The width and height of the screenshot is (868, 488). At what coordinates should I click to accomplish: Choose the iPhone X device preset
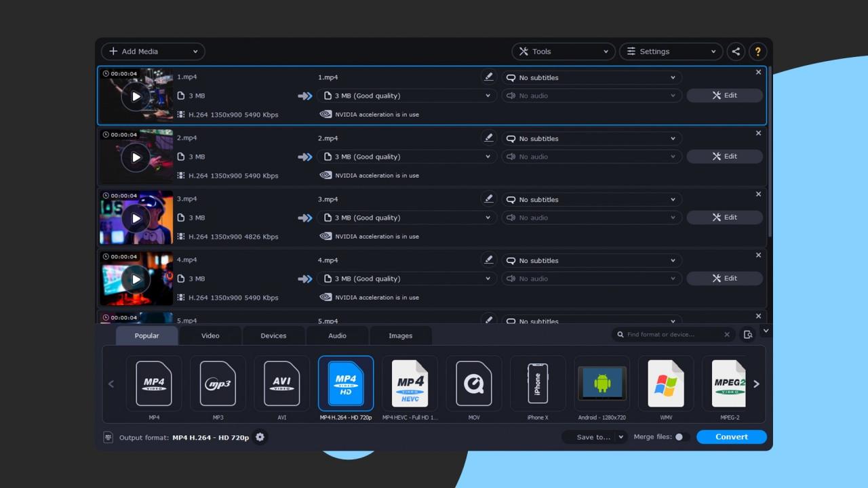click(x=538, y=384)
